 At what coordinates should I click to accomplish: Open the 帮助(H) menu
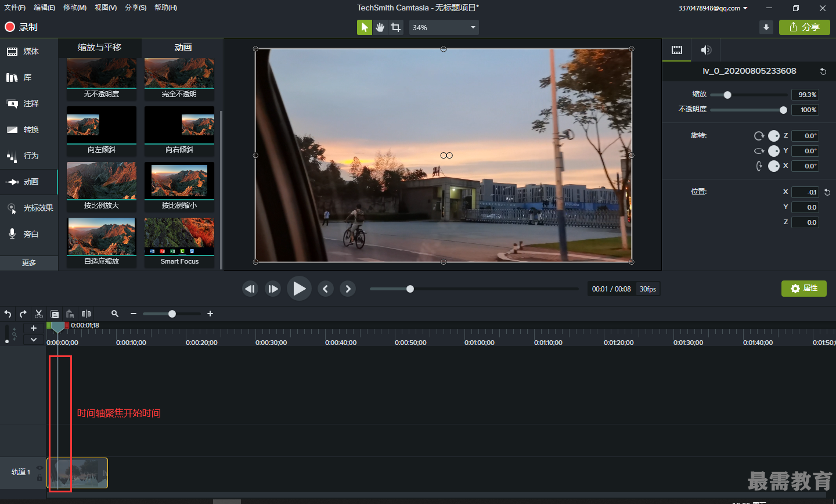[x=166, y=8]
